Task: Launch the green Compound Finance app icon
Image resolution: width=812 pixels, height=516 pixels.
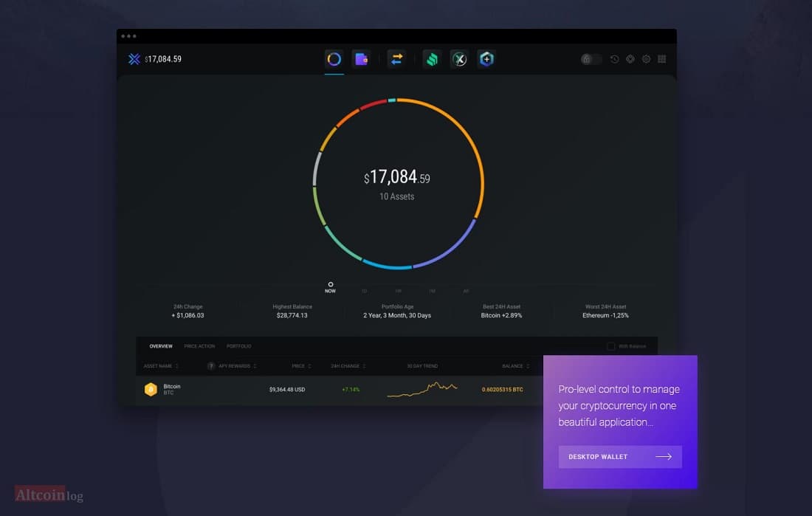Action: 432,59
